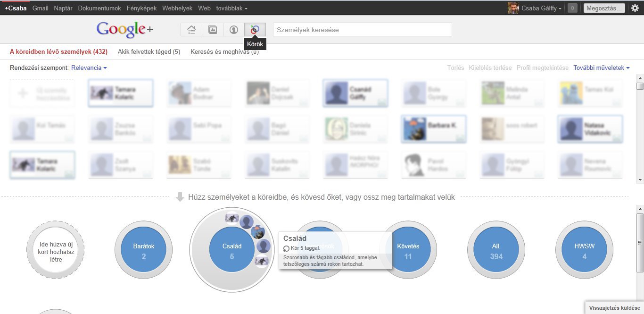Click the new circle drop zone

(55, 250)
